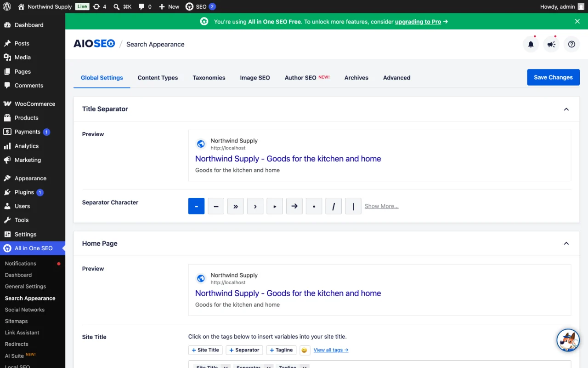588x368 pixels.
Task: Open Sitemaps in the AIOSEO submenu
Action: [17, 321]
